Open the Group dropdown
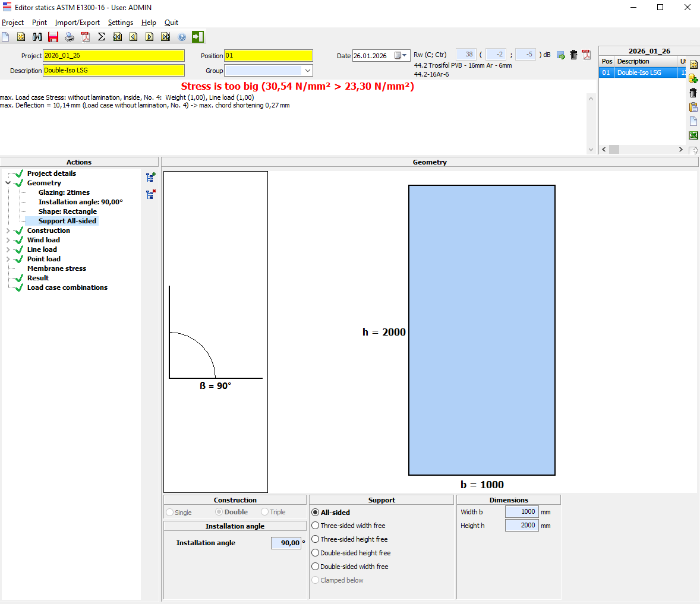This screenshot has width=700, height=604. [307, 71]
